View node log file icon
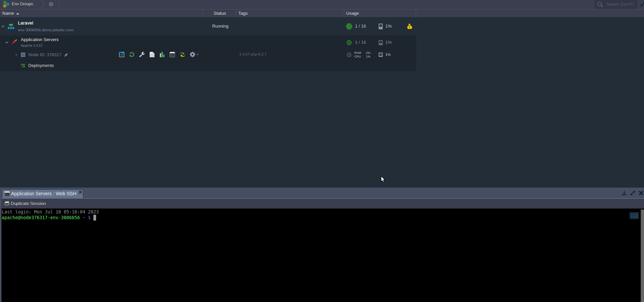This screenshot has height=302, width=644. click(152, 55)
